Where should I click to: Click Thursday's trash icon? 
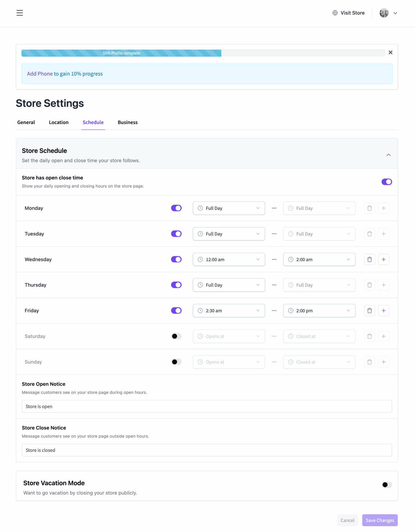pyautogui.click(x=370, y=285)
